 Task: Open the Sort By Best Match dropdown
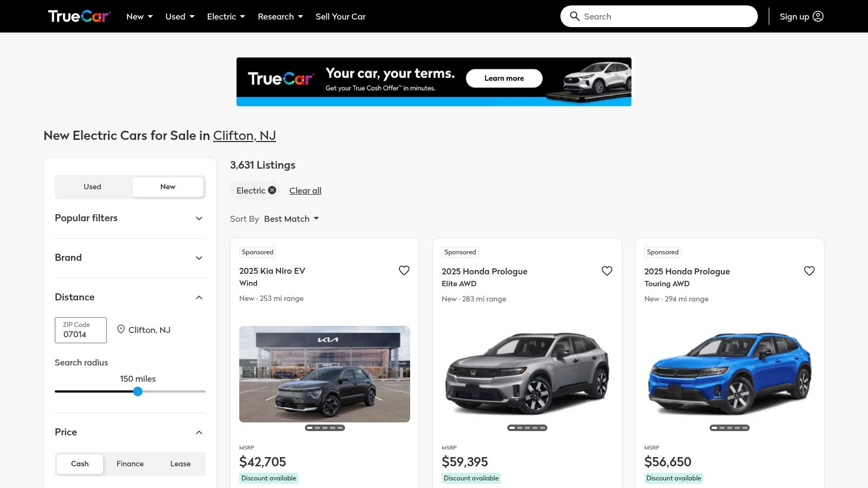[291, 219]
